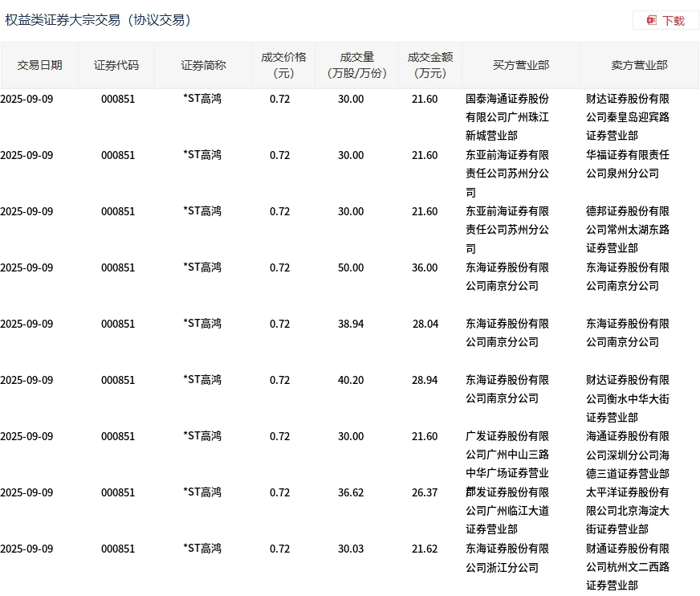Click *ST高鸿 in the 30.03 volume row
Screen dimensions: 700x596
point(202,548)
